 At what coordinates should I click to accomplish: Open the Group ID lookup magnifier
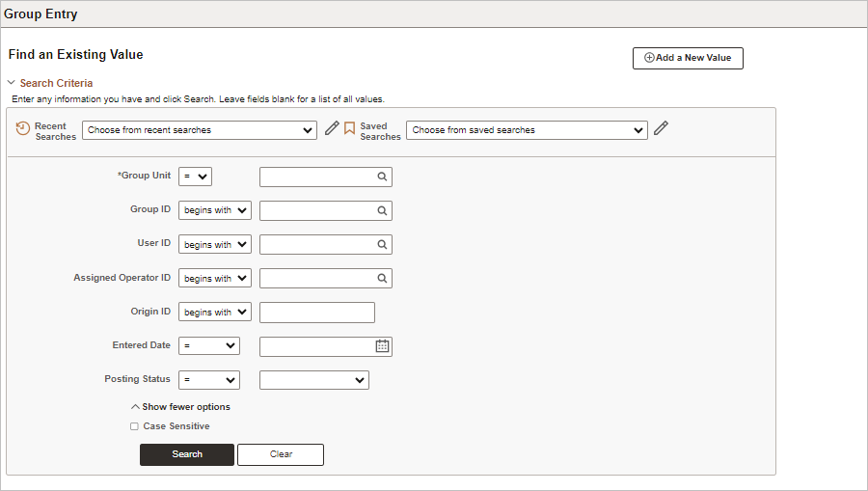pos(382,211)
